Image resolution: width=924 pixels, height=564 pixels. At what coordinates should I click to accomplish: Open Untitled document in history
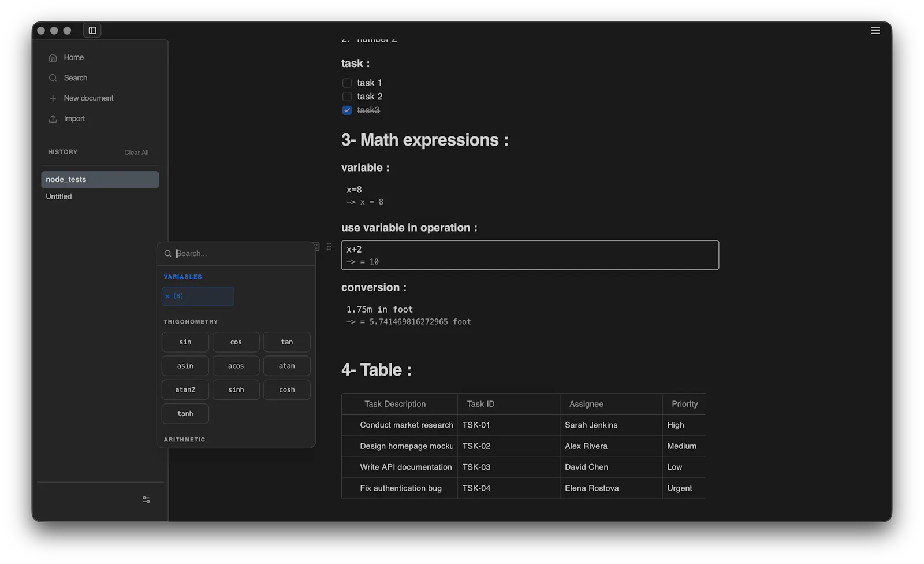pyautogui.click(x=100, y=196)
